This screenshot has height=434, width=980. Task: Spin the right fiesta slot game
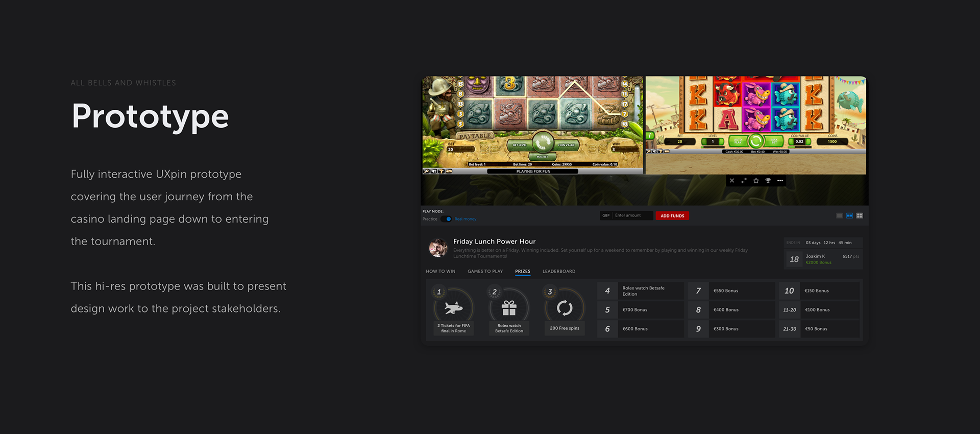[756, 141]
